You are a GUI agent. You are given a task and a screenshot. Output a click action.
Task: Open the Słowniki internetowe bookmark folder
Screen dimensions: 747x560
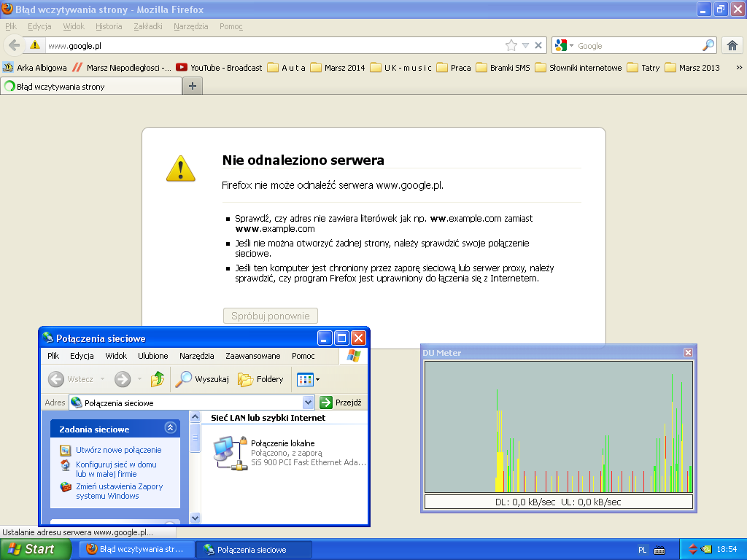pyautogui.click(x=578, y=68)
